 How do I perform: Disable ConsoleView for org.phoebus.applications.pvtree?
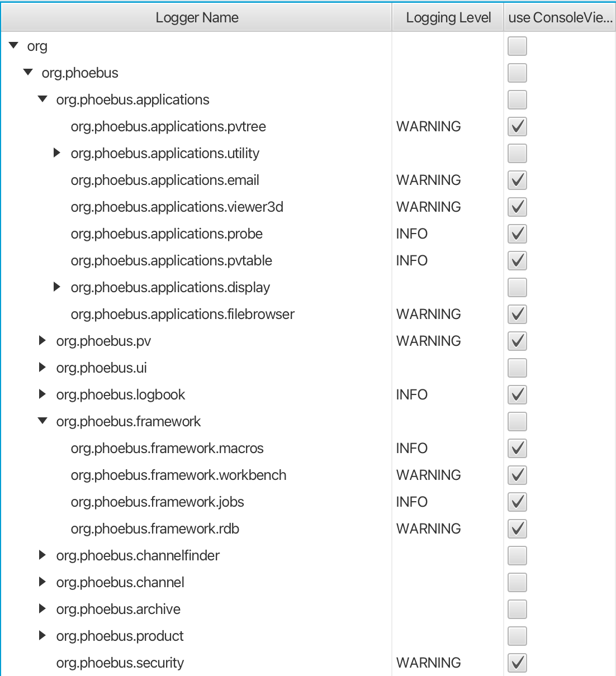coord(517,126)
